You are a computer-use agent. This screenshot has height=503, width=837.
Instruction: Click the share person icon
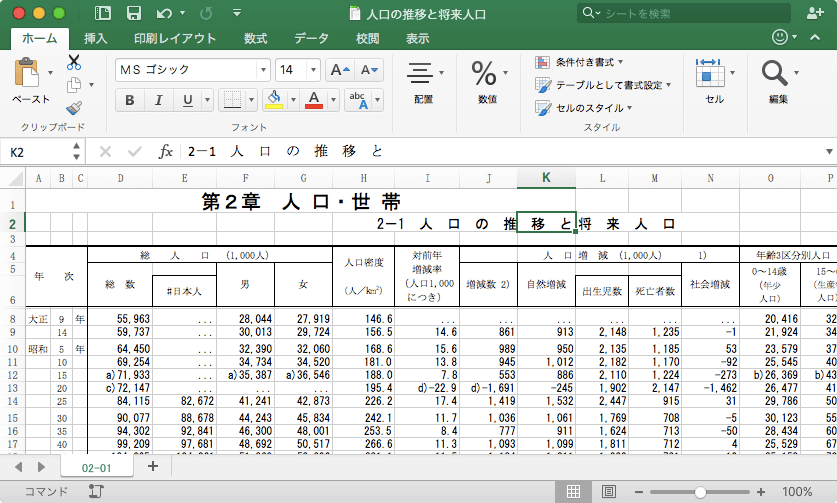[x=815, y=13]
